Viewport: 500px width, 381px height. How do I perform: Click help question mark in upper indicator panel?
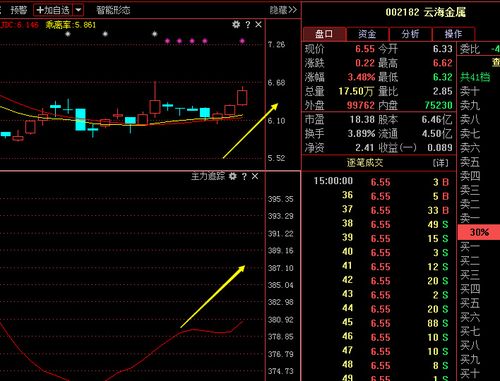point(248,25)
